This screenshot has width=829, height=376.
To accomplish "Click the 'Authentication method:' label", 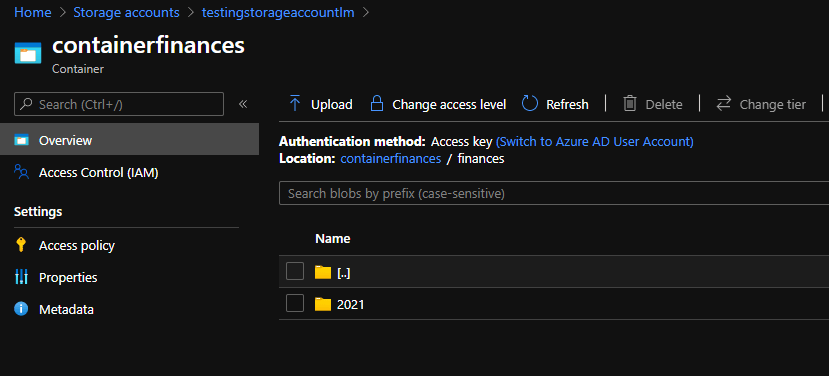I will pos(352,141).
